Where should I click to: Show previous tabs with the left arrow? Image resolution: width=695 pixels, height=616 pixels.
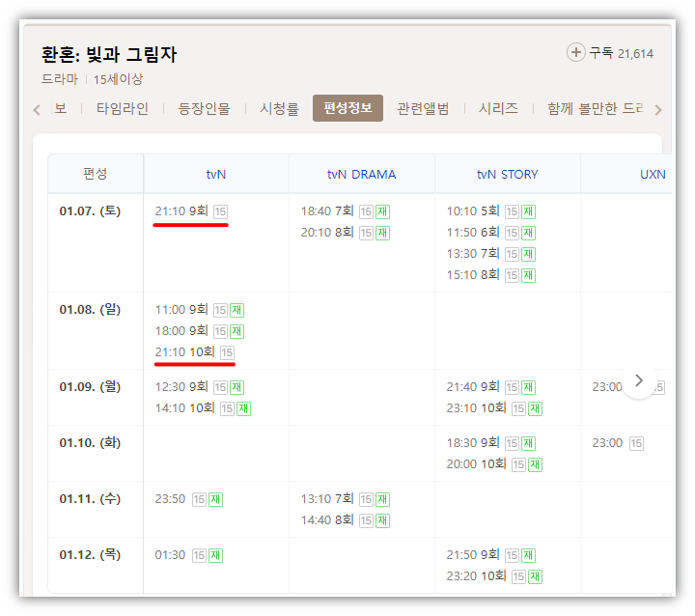point(37,109)
